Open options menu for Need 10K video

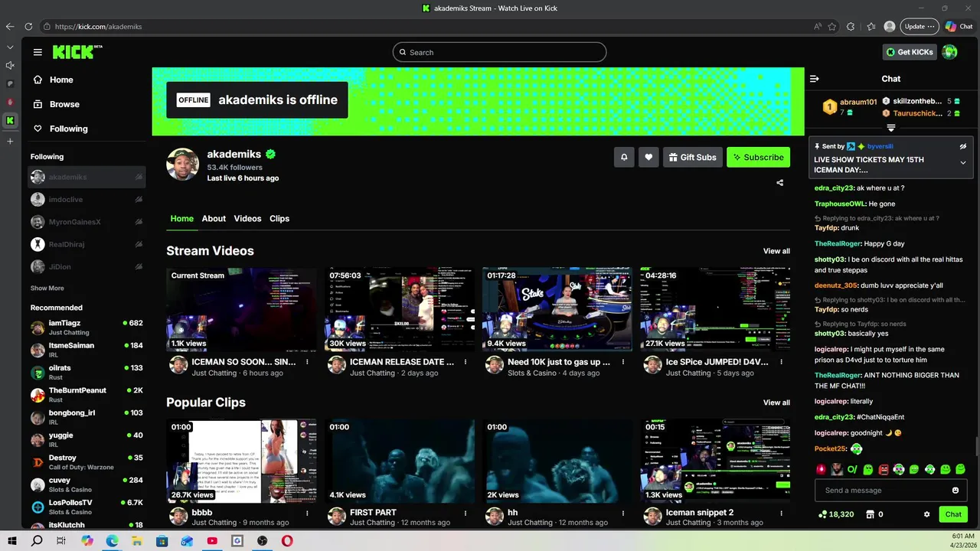[x=622, y=362]
